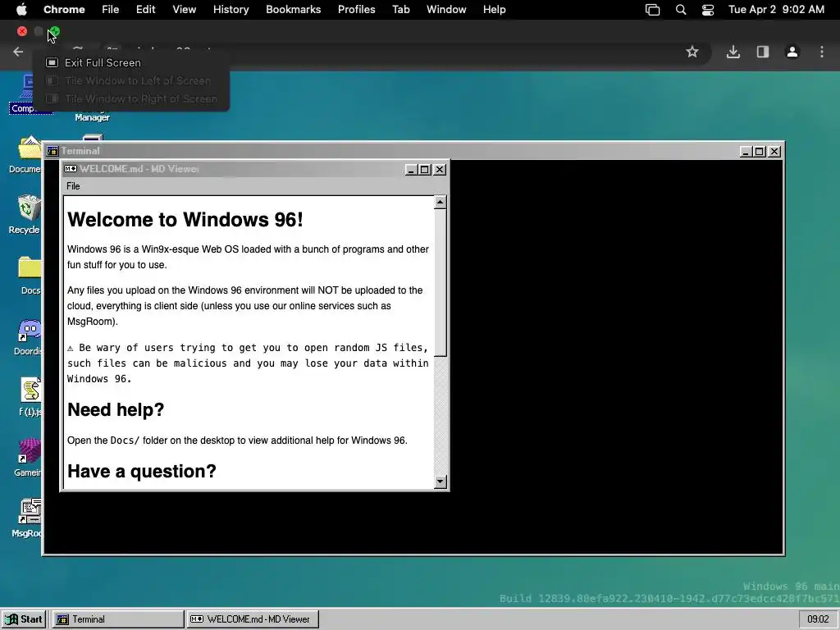Open the Computer desktop icon
This screenshot has width=840, height=630.
click(x=30, y=94)
